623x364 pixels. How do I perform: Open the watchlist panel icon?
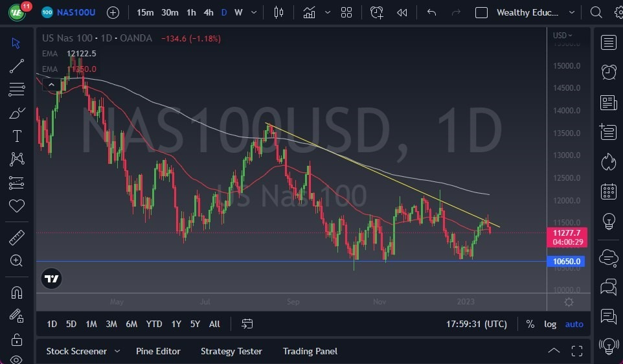pos(608,43)
